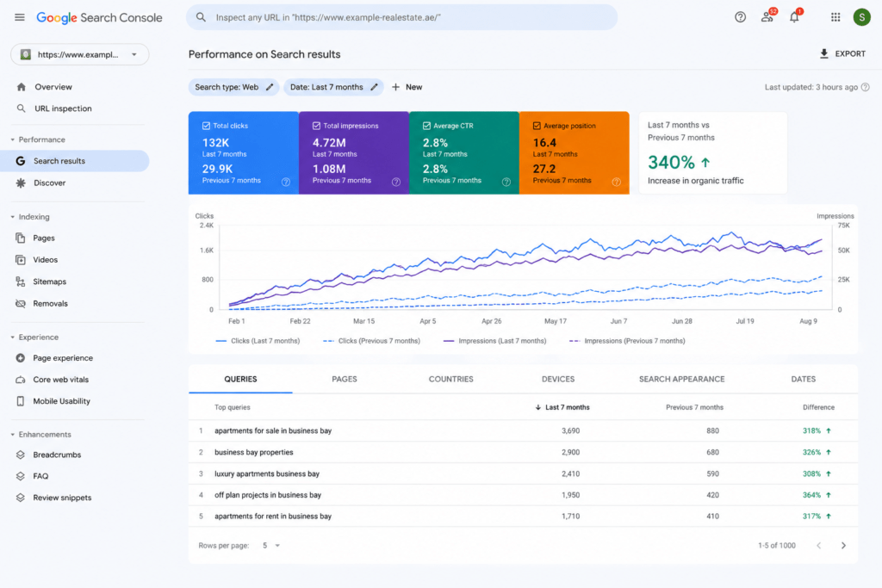Focus the Inspect any URL search field
Image resolution: width=882 pixels, height=588 pixels.
(401, 17)
